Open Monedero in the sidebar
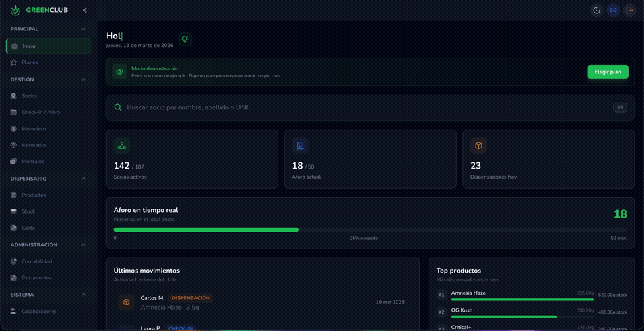 click(x=49, y=129)
